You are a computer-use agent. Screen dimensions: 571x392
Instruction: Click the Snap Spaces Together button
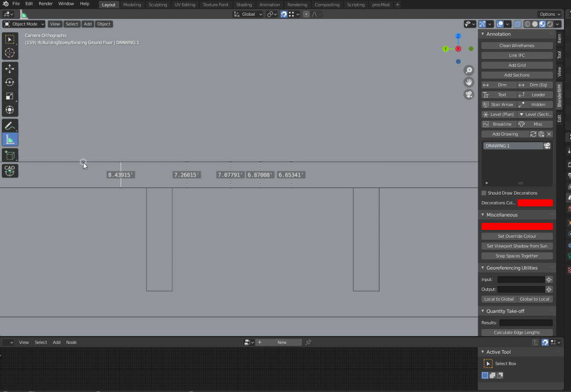tap(517, 256)
